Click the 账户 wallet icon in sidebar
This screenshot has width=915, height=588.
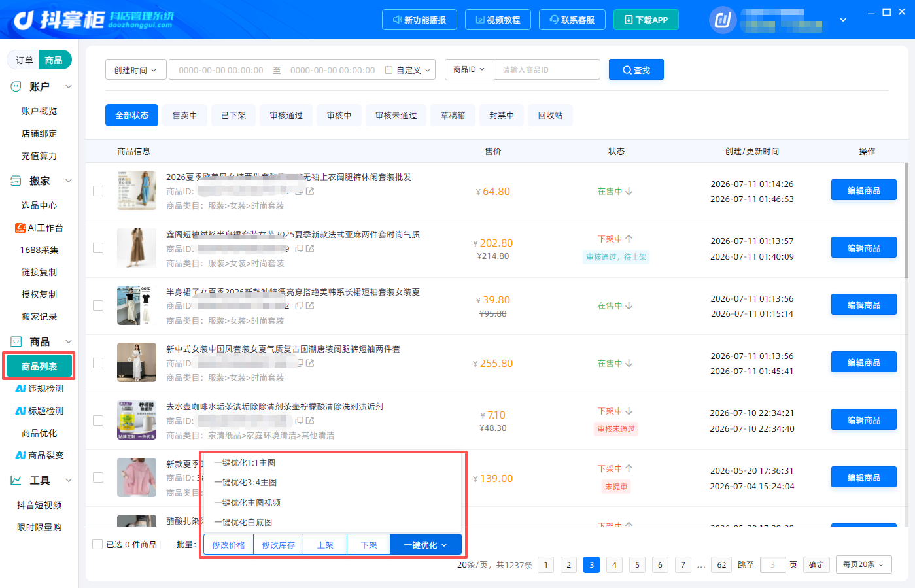pyautogui.click(x=16, y=86)
